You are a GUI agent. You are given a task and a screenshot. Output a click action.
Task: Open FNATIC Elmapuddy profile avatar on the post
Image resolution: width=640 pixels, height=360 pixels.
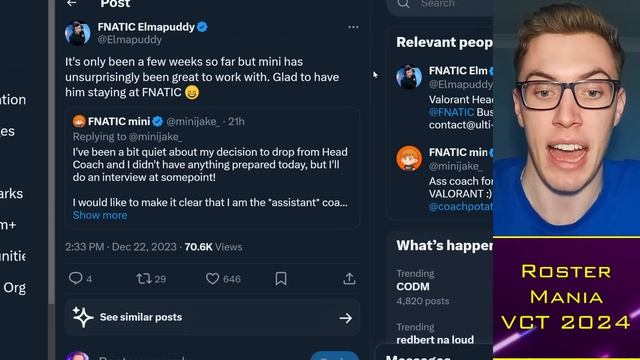tap(78, 33)
